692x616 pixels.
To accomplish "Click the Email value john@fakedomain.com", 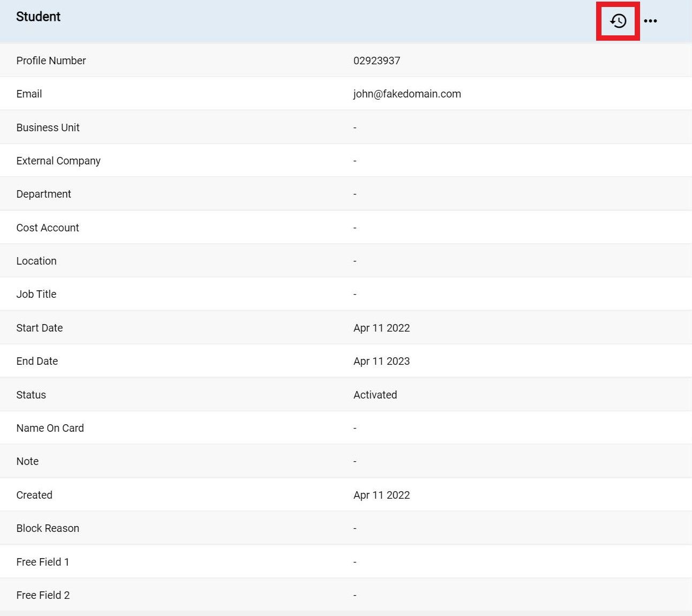I will click(407, 94).
